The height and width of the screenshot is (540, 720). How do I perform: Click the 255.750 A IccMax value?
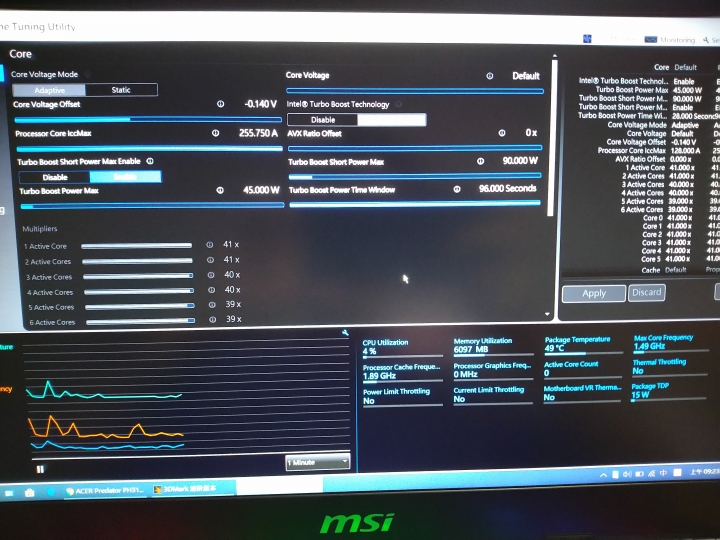[258, 133]
